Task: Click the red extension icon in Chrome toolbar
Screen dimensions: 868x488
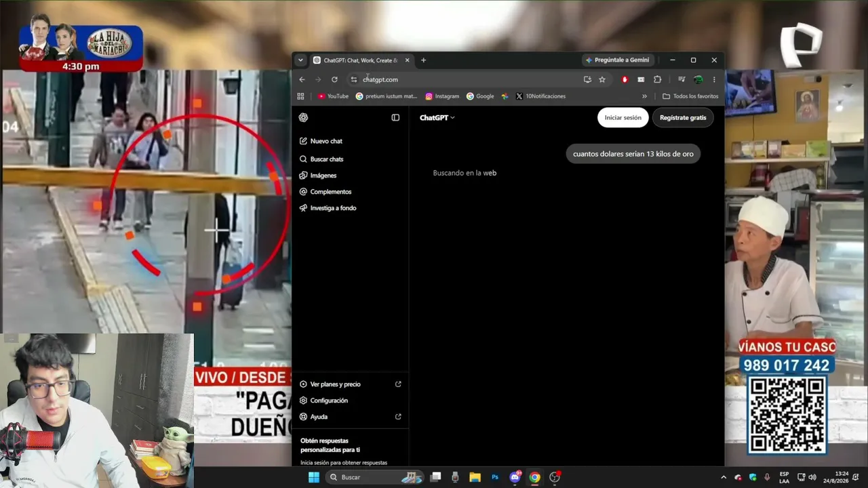Action: 625,79
